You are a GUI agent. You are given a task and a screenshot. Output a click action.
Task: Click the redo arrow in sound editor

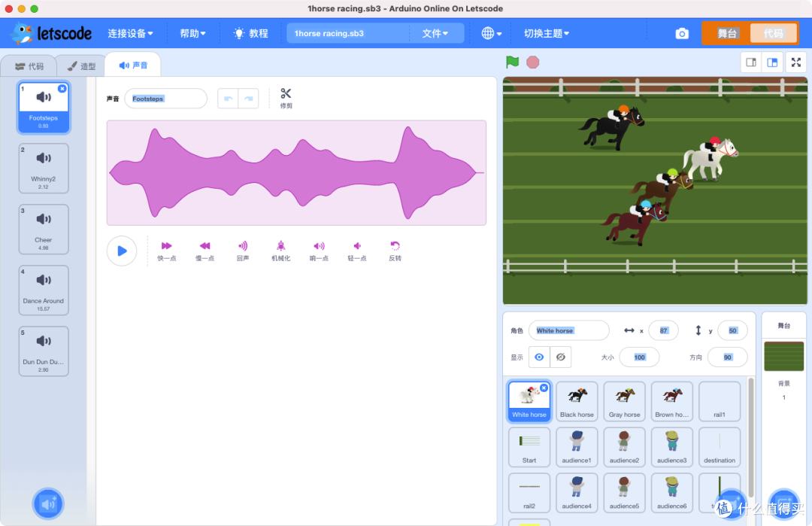(x=249, y=99)
